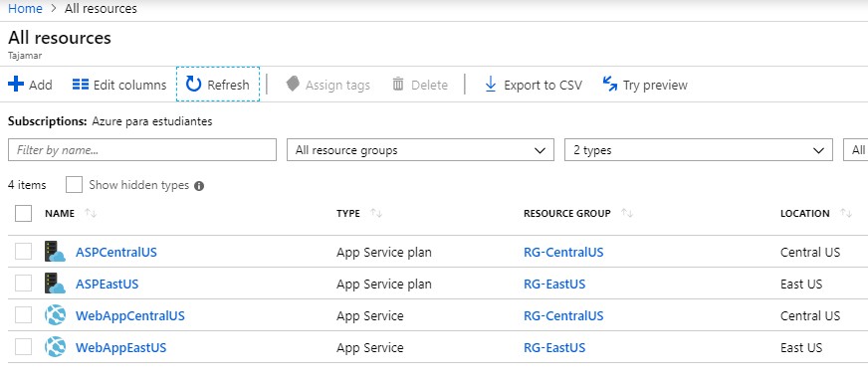Click the Try preview arrows icon
This screenshot has width=868, height=382.
point(610,85)
